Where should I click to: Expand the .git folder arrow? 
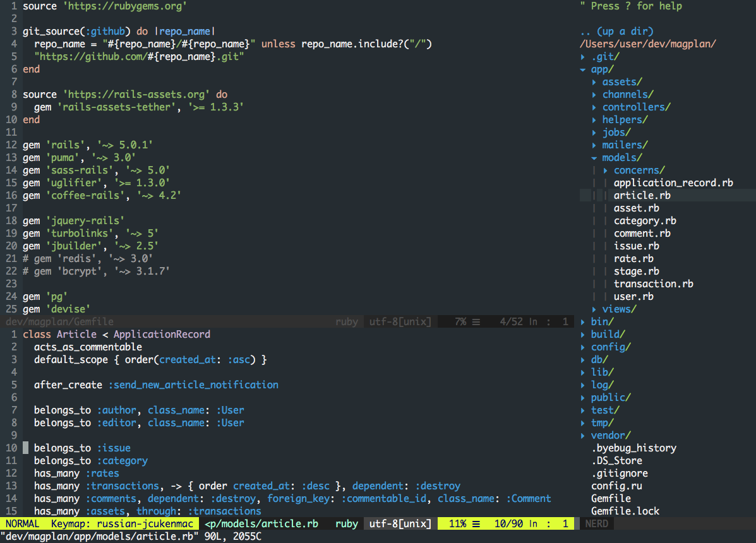click(x=583, y=57)
